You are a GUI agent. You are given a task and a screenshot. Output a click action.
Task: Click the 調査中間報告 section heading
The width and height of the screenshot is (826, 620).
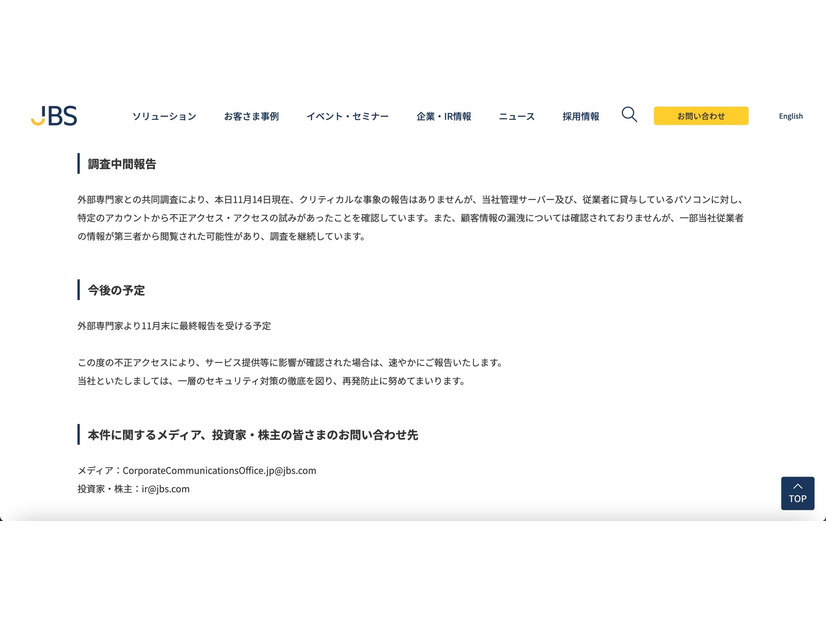click(118, 163)
